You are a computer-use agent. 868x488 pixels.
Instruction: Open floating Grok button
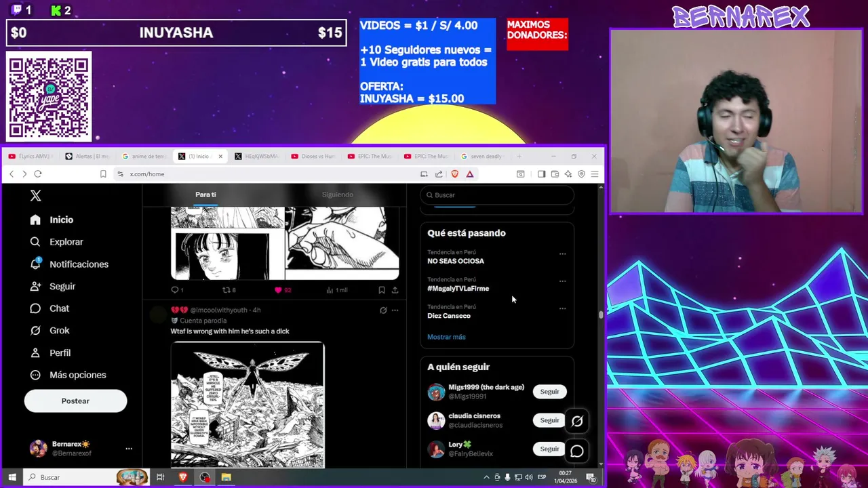pyautogui.click(x=577, y=421)
